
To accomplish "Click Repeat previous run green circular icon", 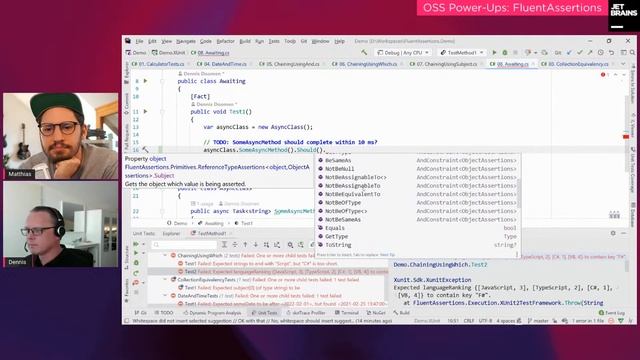I will pos(136,273).
